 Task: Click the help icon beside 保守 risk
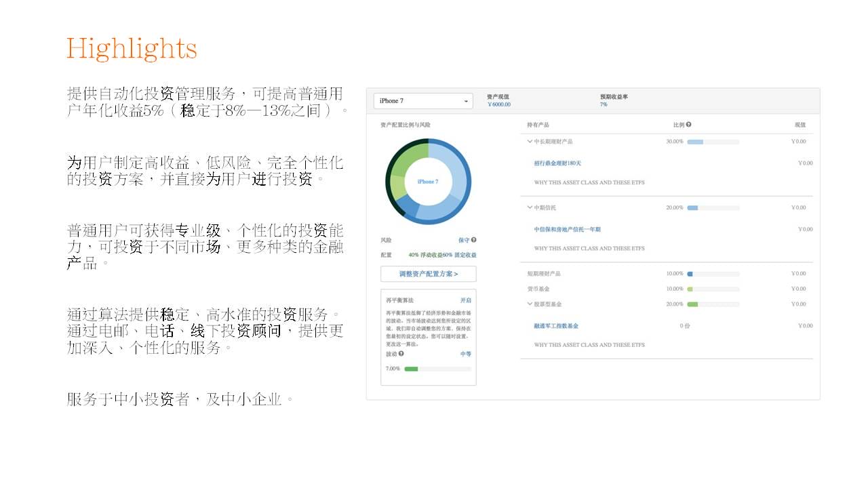point(473,240)
